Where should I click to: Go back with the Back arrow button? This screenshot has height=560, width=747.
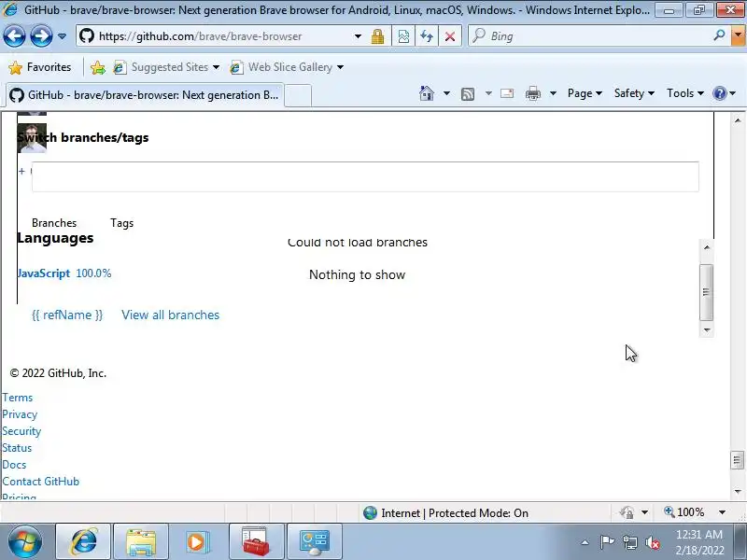(14, 36)
